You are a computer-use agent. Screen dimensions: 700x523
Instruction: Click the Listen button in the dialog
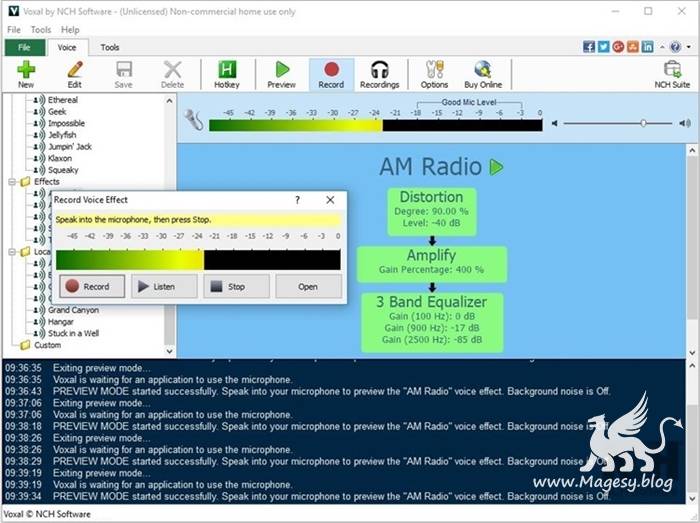click(164, 286)
